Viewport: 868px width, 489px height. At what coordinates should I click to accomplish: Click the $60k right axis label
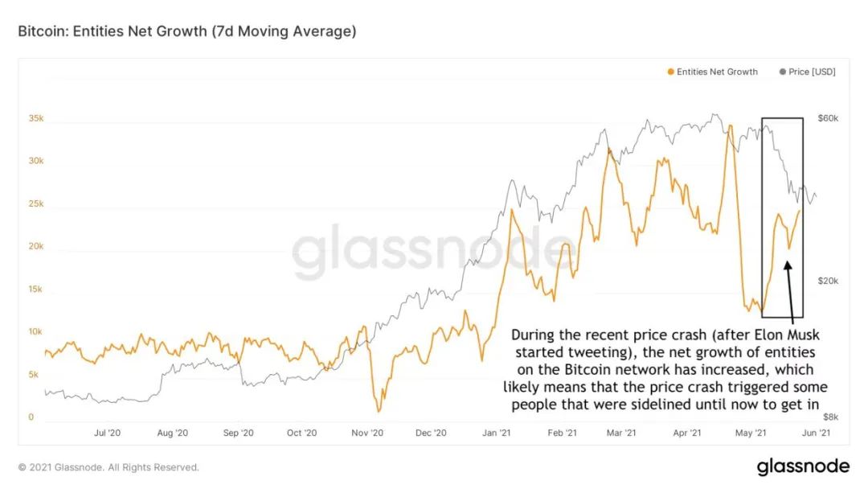coord(828,118)
